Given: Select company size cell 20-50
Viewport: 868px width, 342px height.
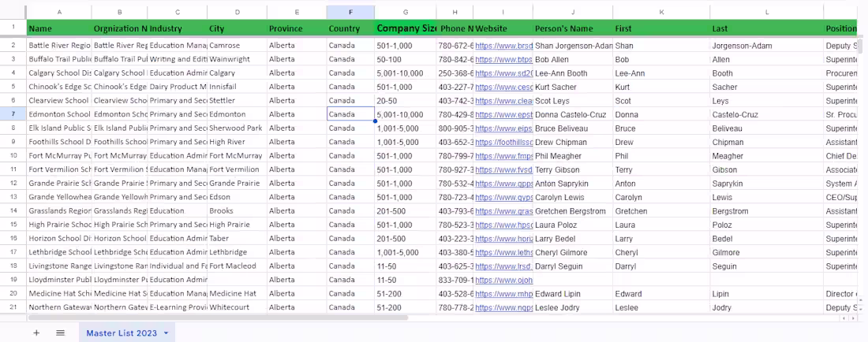Looking at the screenshot, I should click(406, 101).
